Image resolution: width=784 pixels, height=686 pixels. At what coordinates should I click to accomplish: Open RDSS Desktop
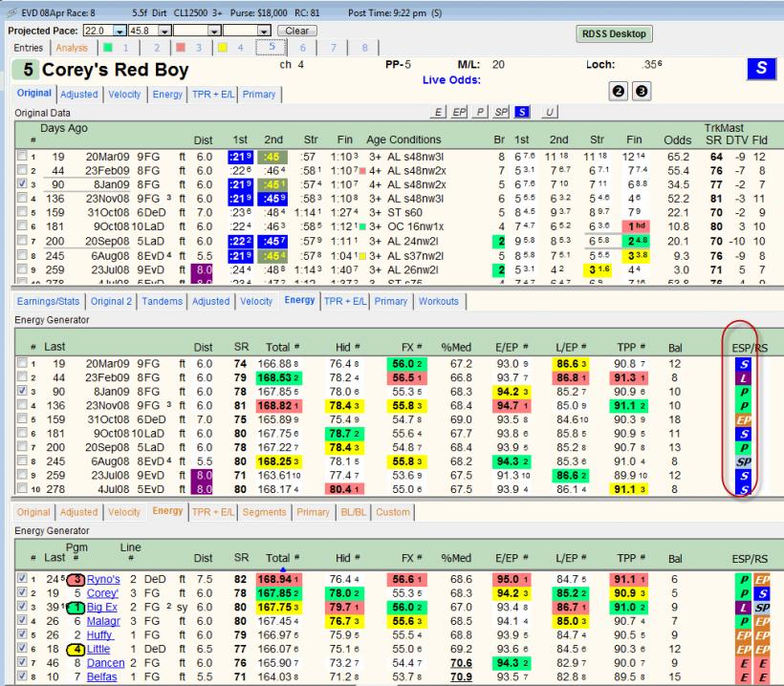614,34
